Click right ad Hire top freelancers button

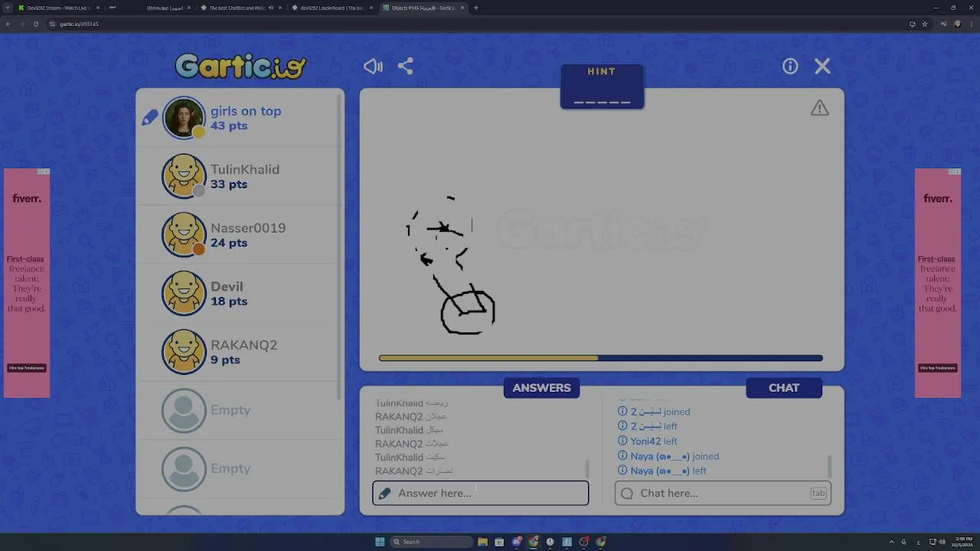point(938,368)
